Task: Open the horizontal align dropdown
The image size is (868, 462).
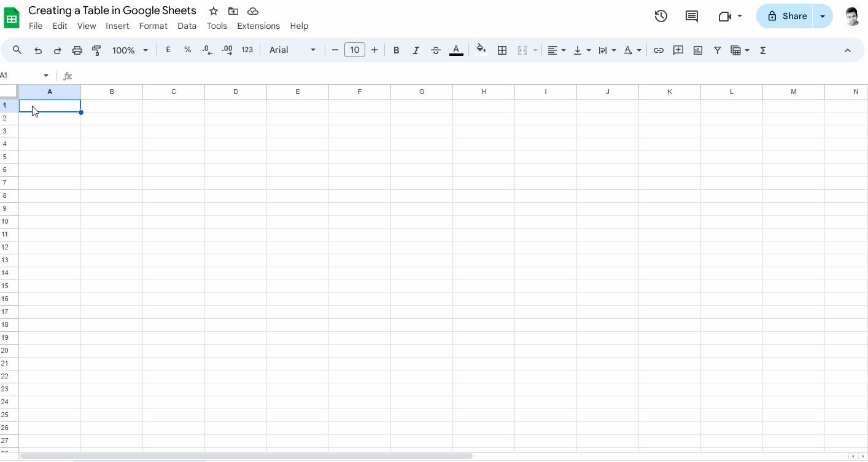Action: click(556, 50)
